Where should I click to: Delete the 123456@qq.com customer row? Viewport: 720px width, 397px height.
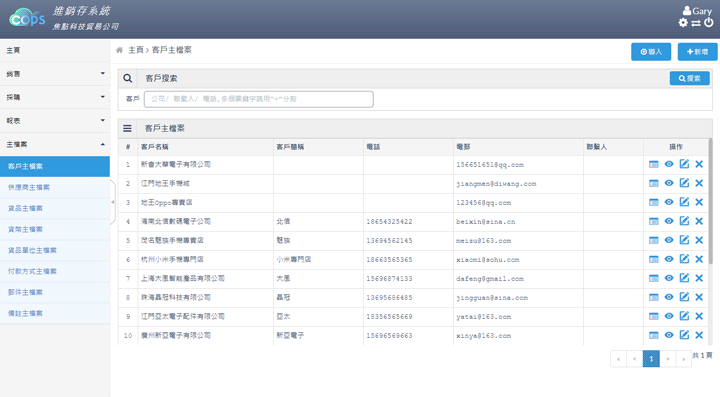pos(699,202)
